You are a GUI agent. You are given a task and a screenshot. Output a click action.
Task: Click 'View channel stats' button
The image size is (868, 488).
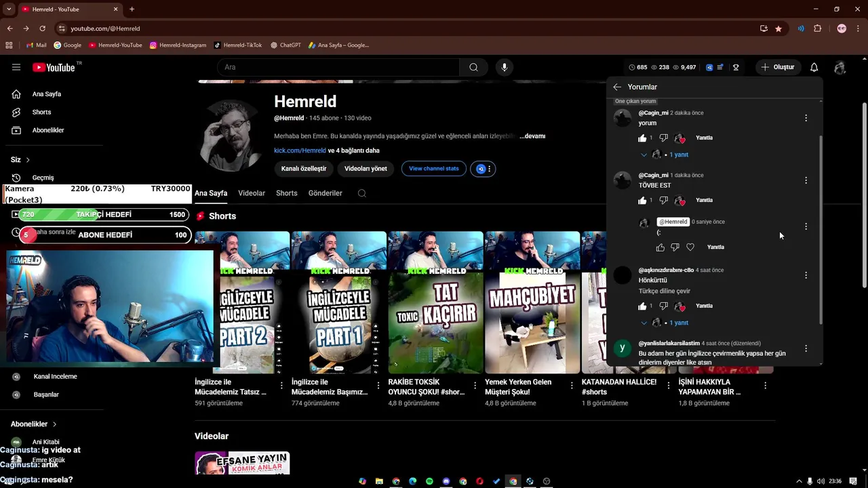(x=434, y=169)
